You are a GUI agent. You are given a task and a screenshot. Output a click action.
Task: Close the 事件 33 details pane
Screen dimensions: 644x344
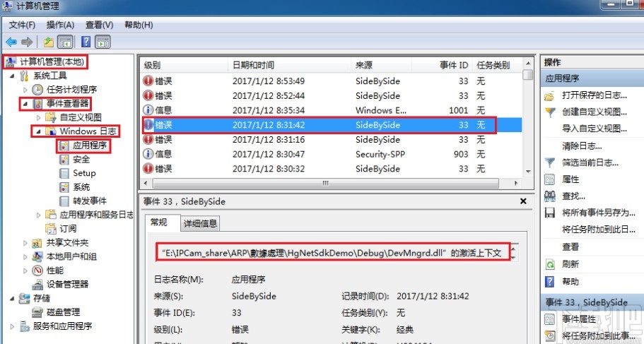pyautogui.click(x=523, y=201)
